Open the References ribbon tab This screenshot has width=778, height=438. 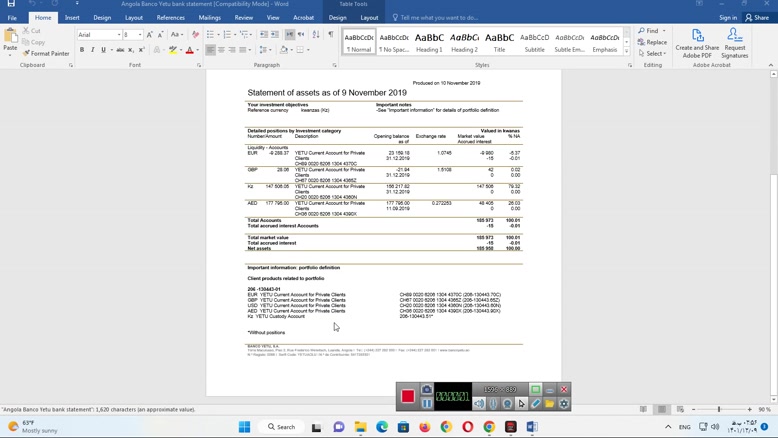[x=170, y=17]
